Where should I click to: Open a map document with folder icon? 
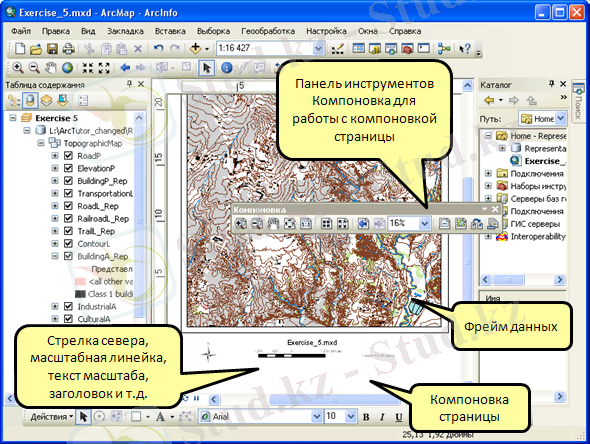pos(36,49)
